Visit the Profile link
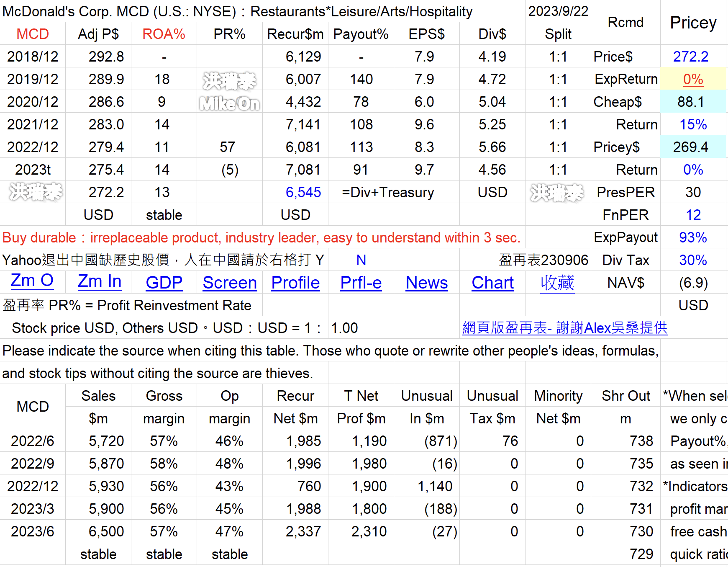728x567 pixels. click(x=295, y=283)
